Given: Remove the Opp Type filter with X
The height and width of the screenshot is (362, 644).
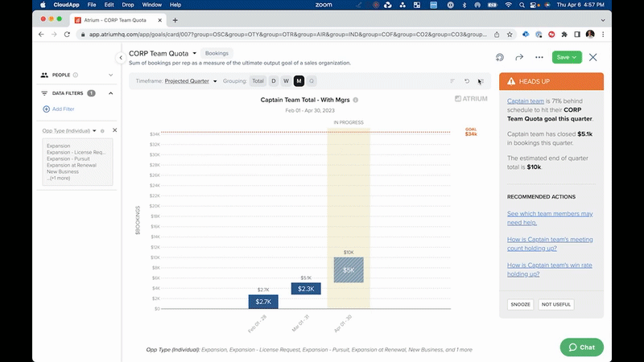Looking at the screenshot, I should point(114,130).
